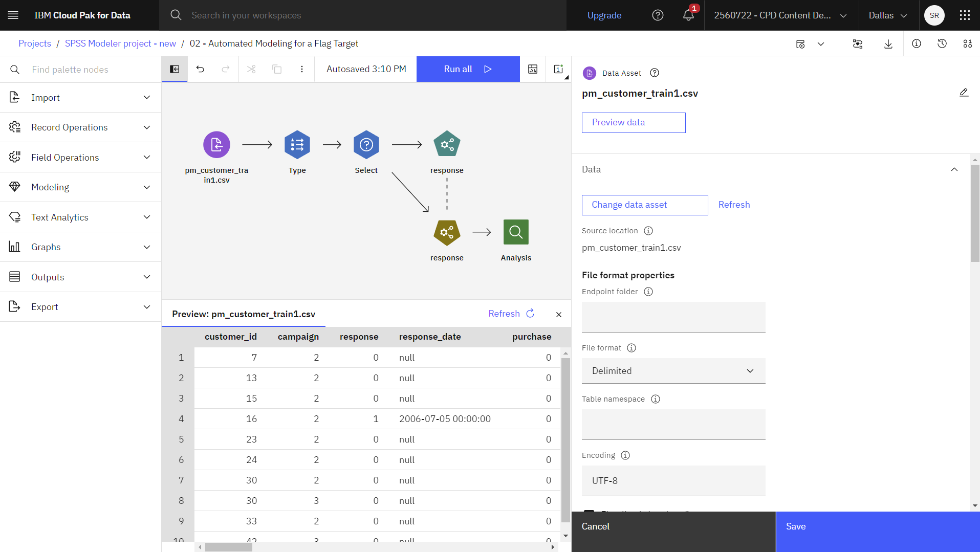This screenshot has width=980, height=552.
Task: Open the app switcher grid icon
Action: (965, 15)
